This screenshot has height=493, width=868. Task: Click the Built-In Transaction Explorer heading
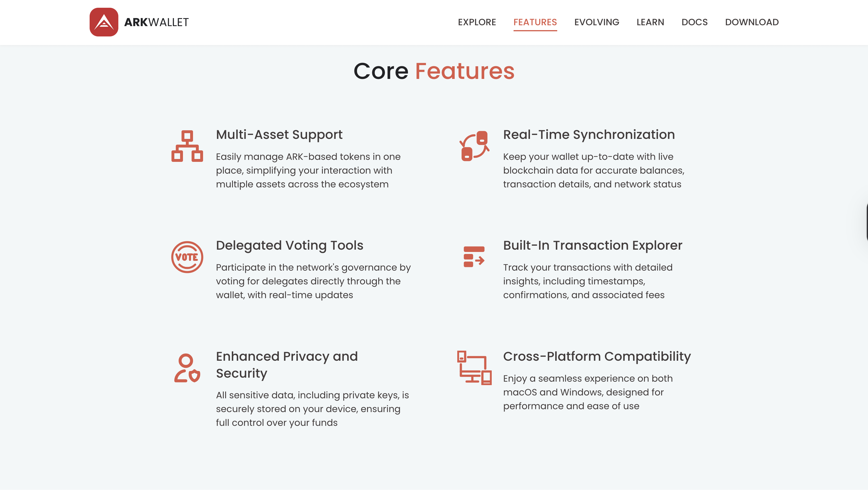pyautogui.click(x=593, y=245)
